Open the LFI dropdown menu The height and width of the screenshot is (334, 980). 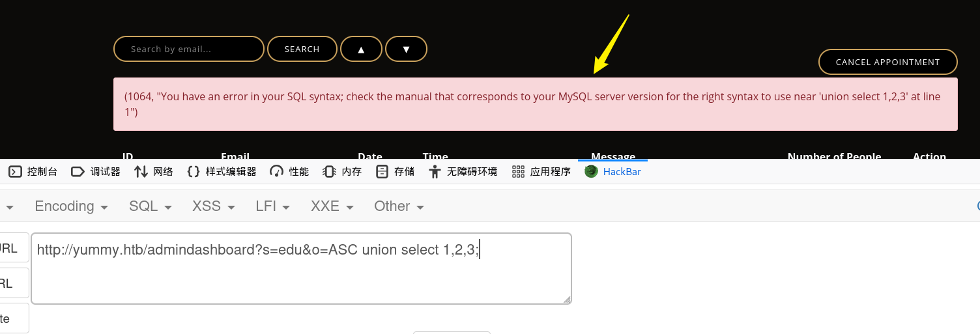click(272, 206)
